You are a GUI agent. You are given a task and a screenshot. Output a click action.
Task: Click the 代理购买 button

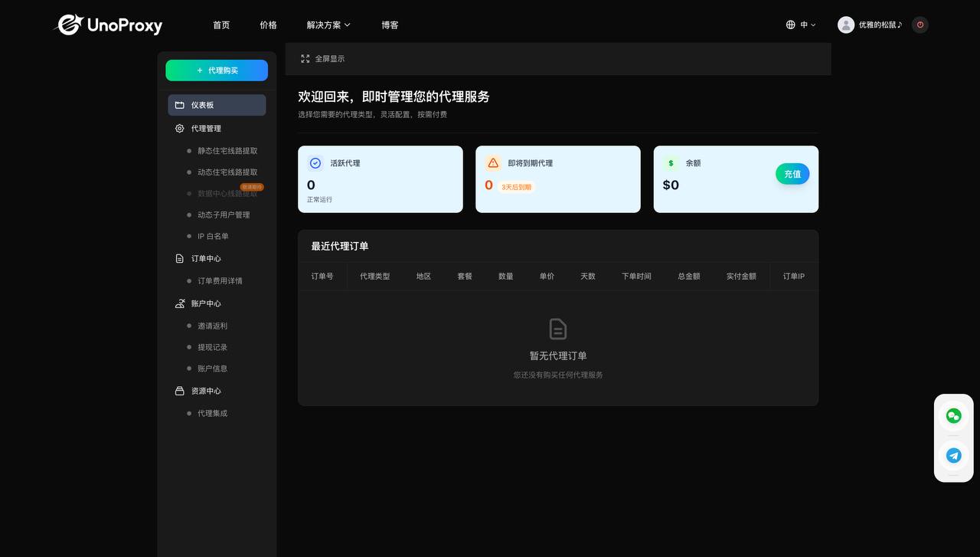[217, 70]
